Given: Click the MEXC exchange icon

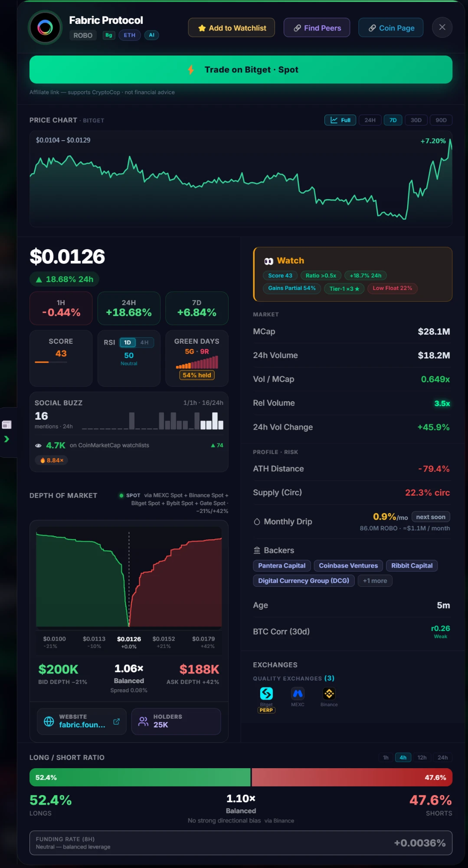Looking at the screenshot, I should click(298, 694).
